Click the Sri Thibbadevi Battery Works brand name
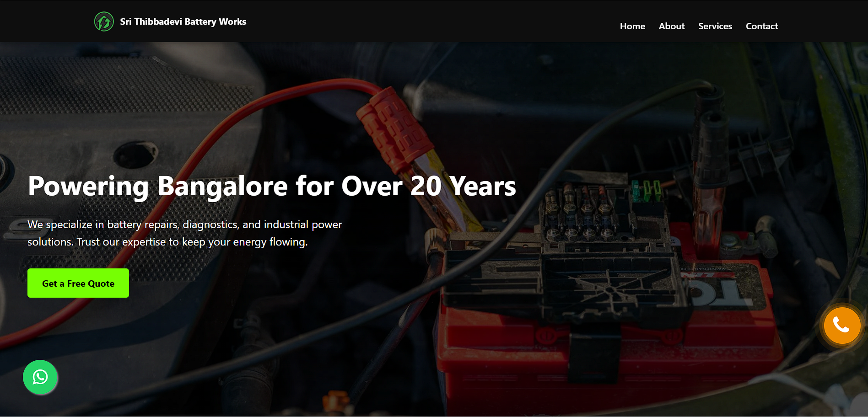Image resolution: width=868 pixels, height=417 pixels. coord(183,21)
